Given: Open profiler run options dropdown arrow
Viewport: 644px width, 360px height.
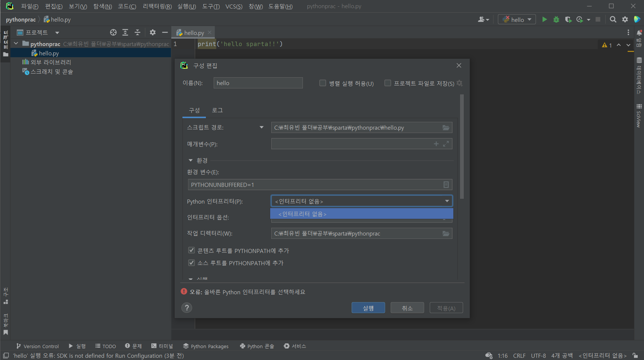Looking at the screenshot, I should coord(589,20).
